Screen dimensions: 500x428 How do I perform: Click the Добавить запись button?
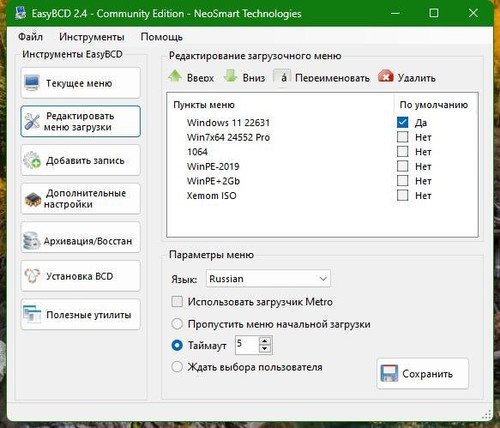point(81,160)
